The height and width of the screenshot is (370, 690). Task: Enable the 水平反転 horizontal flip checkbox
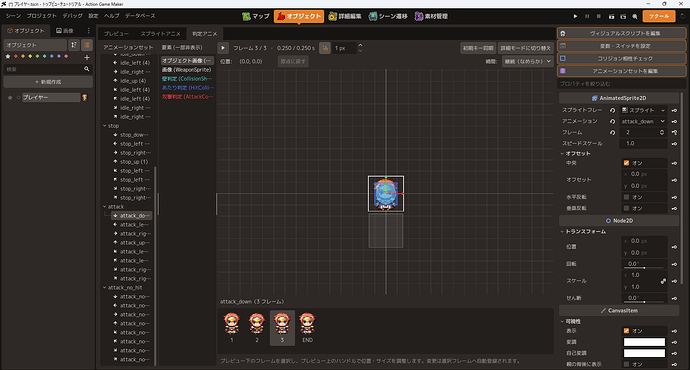point(626,197)
